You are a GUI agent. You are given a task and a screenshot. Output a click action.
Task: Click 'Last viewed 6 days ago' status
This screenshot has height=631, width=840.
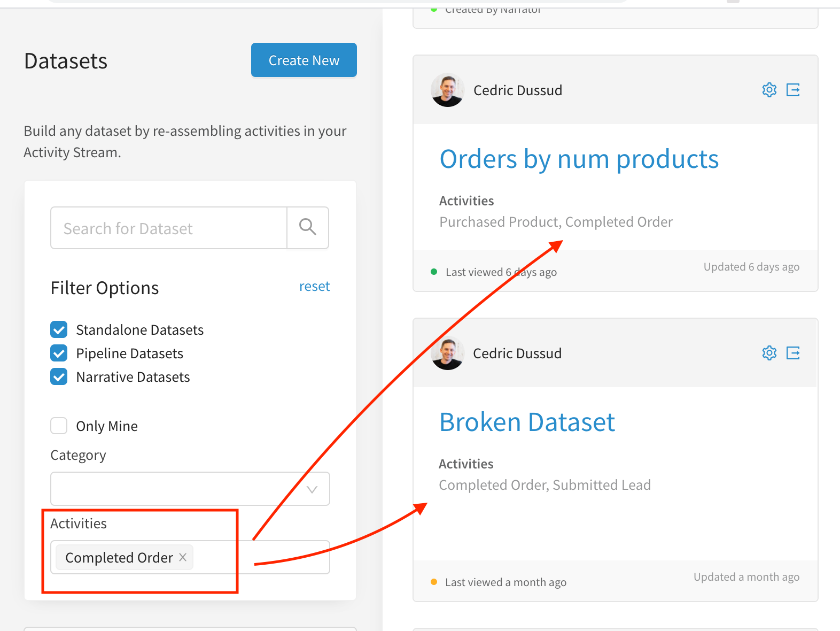tap(501, 272)
